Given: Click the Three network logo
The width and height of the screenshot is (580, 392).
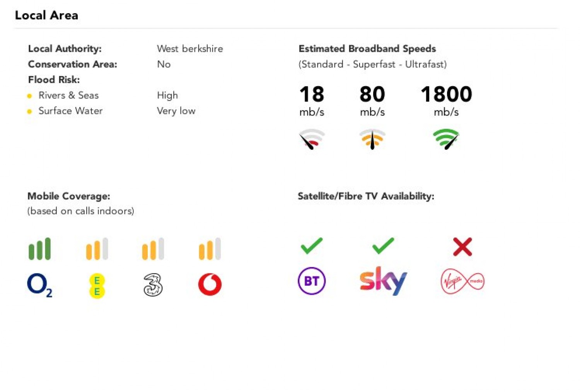Looking at the screenshot, I should coord(153,285).
